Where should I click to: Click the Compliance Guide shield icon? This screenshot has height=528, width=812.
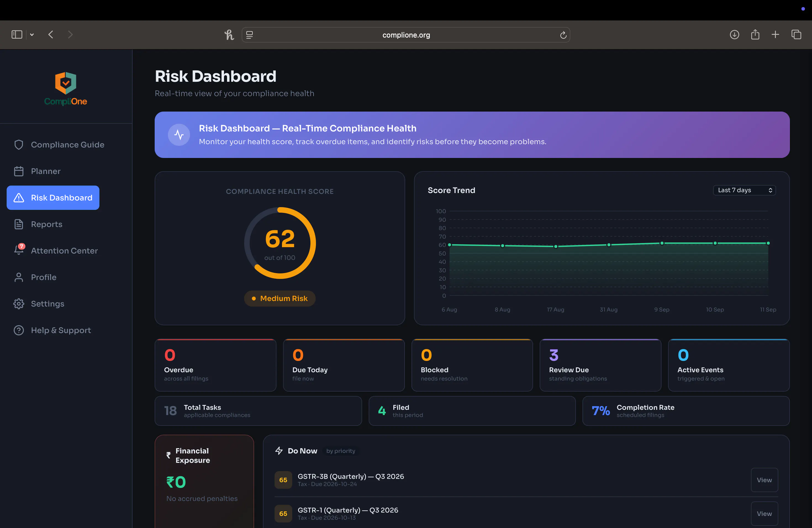(19, 145)
